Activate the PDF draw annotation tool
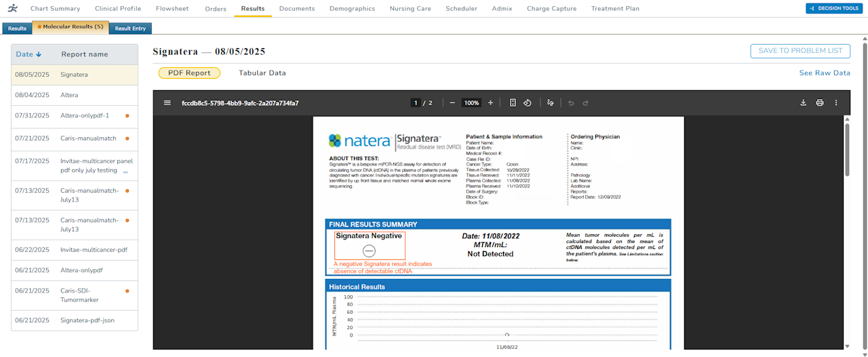This screenshot has height=357, width=868. tap(550, 103)
